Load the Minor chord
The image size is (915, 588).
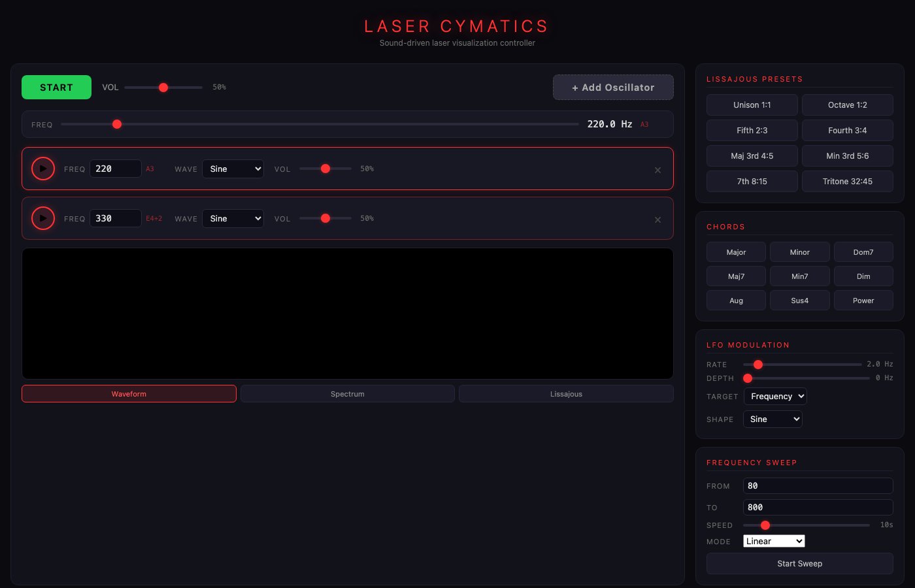coord(800,252)
